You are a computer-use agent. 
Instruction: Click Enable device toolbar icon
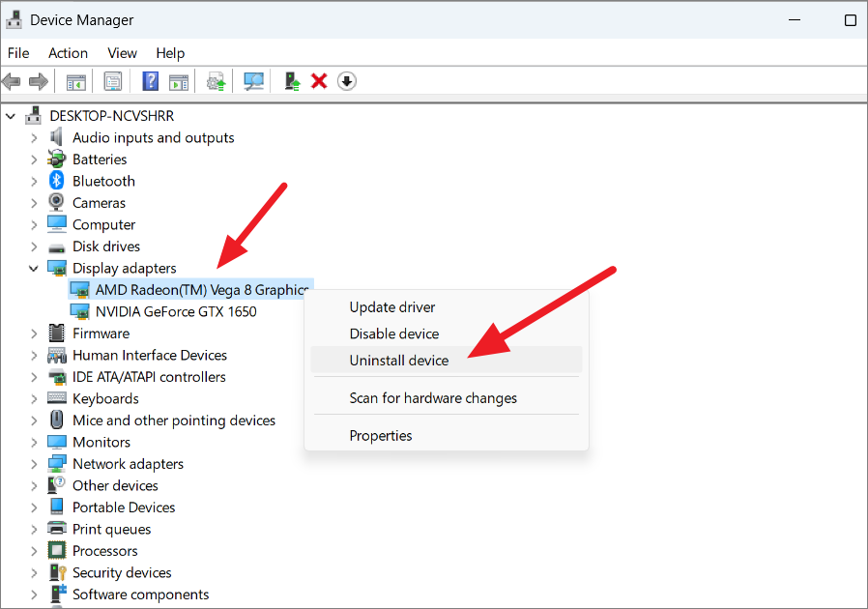point(292,81)
